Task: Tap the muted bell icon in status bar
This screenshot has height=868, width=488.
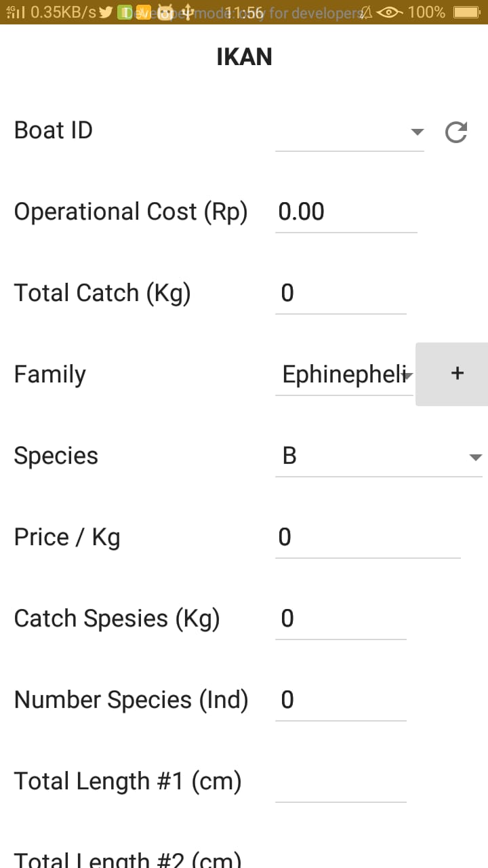Action: tap(367, 12)
